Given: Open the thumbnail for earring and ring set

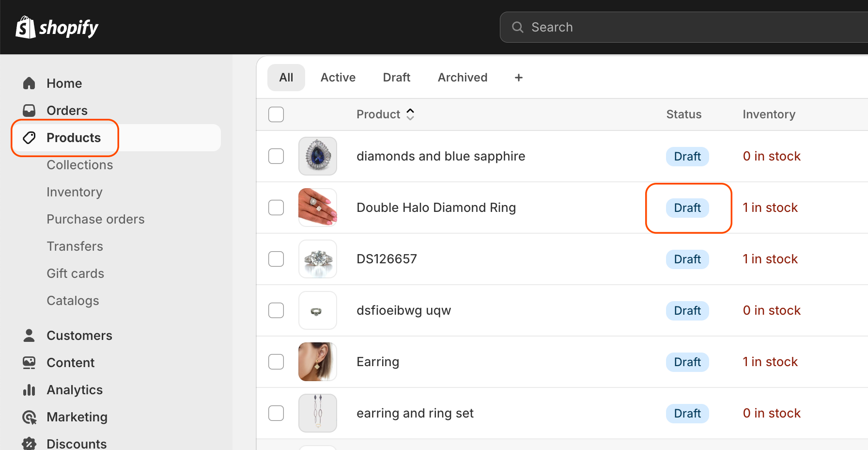Looking at the screenshot, I should 317,413.
